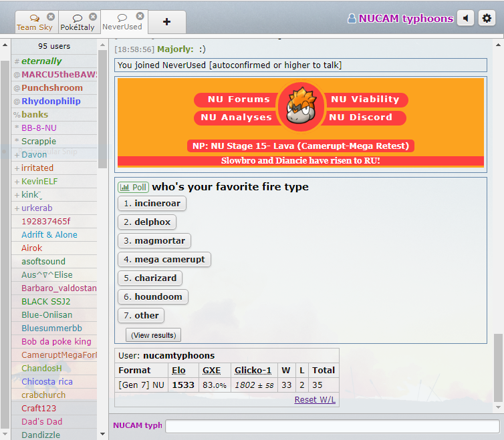Vote for houndoom in the poll
This screenshot has height=440, width=504.
pos(153,296)
